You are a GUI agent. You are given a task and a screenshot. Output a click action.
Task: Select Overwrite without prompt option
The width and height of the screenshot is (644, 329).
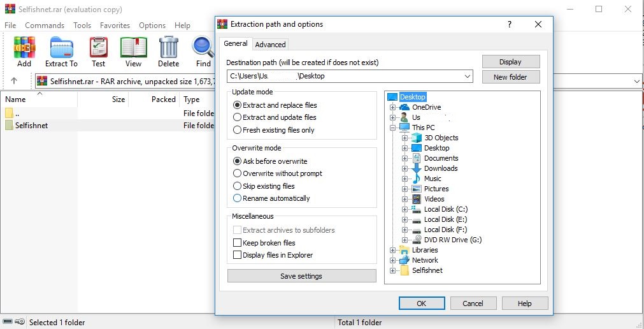click(x=238, y=173)
